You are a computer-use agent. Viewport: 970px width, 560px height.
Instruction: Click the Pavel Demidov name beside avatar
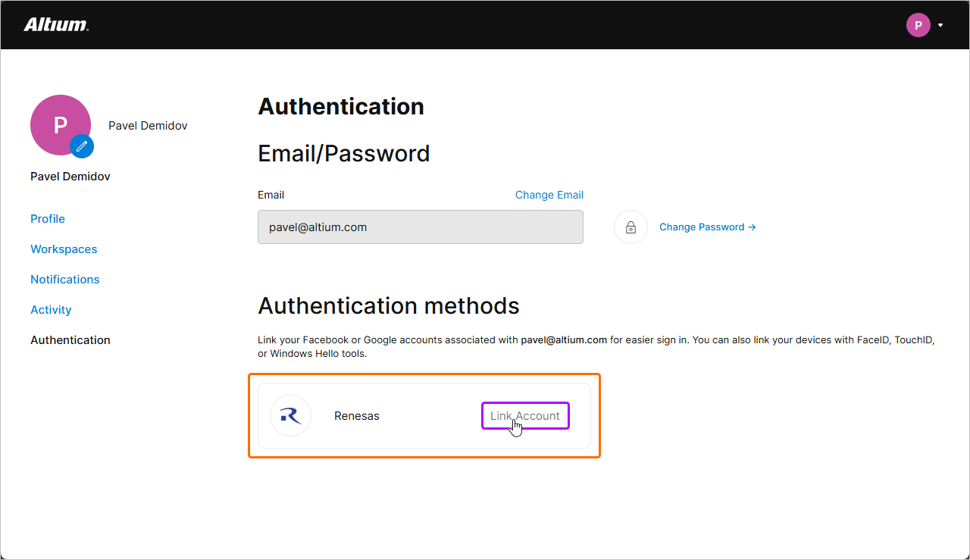(x=148, y=125)
